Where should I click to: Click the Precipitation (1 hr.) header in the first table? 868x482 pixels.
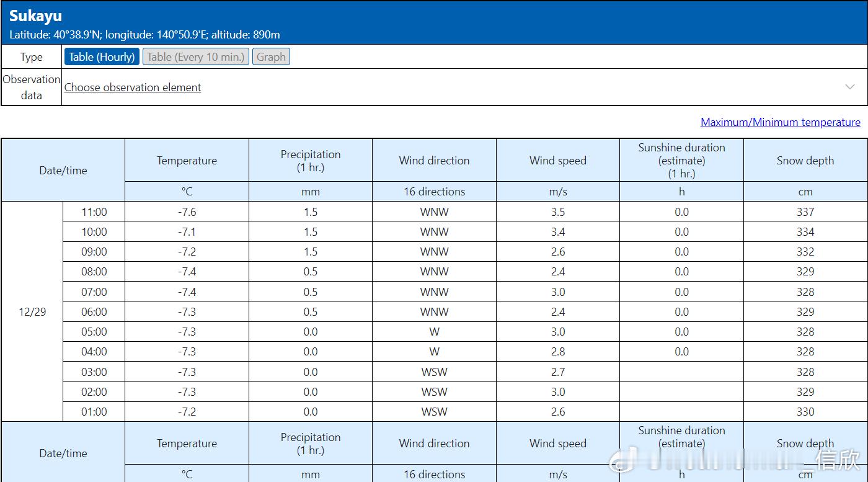pyautogui.click(x=311, y=161)
